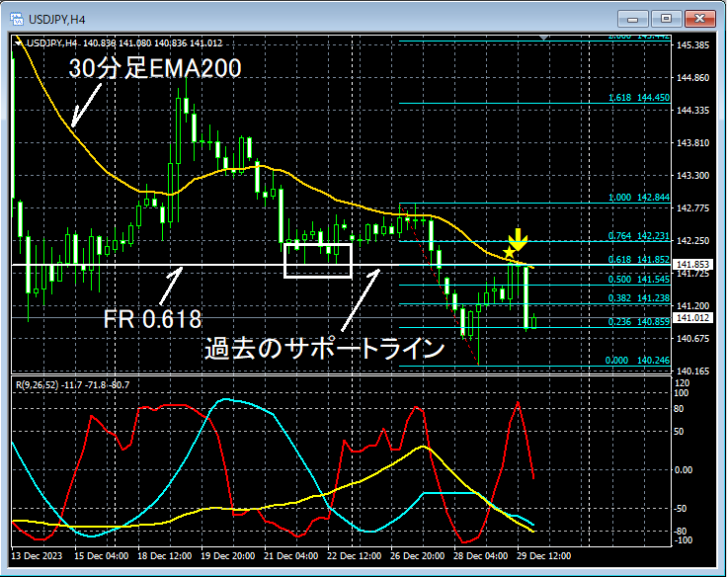Image resolution: width=728 pixels, height=577 pixels.
Task: Click the 141.853 horizontal line price tag
Action: click(692, 265)
